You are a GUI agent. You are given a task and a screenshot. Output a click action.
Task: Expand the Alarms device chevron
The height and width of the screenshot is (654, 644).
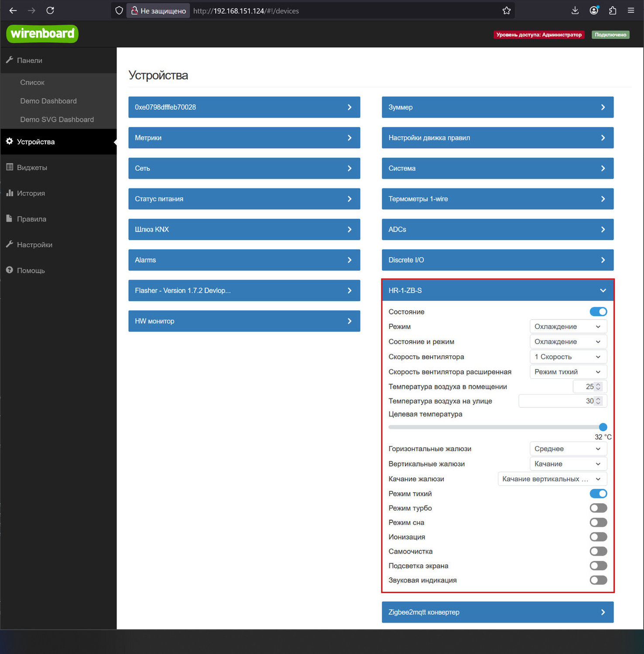[349, 260]
